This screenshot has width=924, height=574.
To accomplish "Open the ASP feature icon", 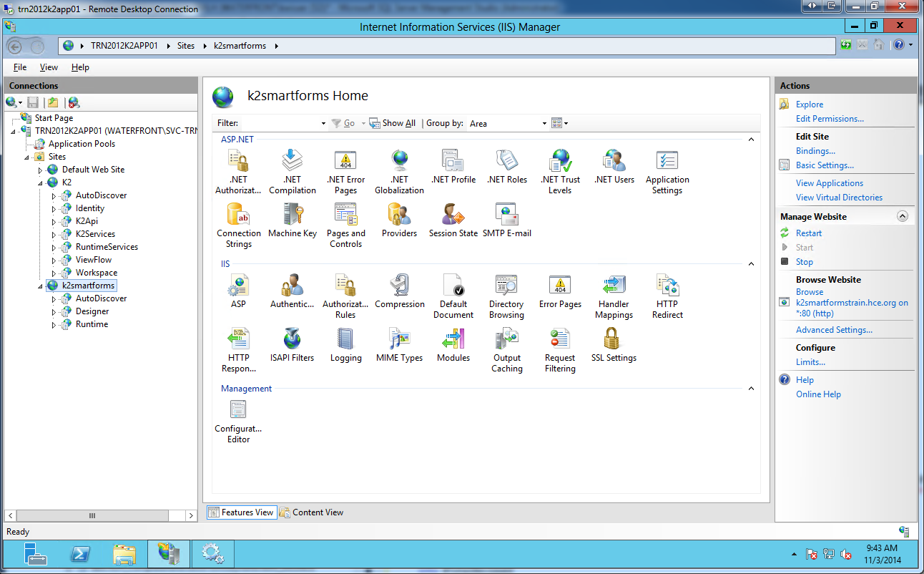I will click(x=238, y=291).
